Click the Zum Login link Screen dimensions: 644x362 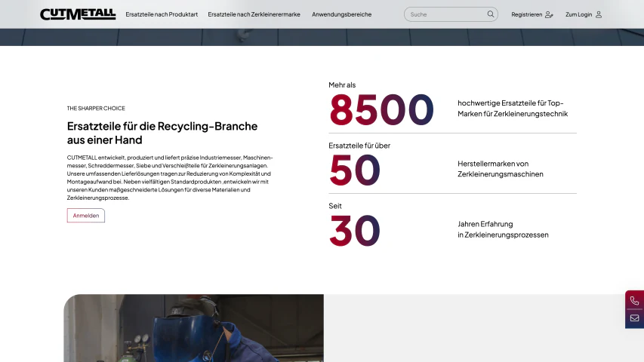578,14
